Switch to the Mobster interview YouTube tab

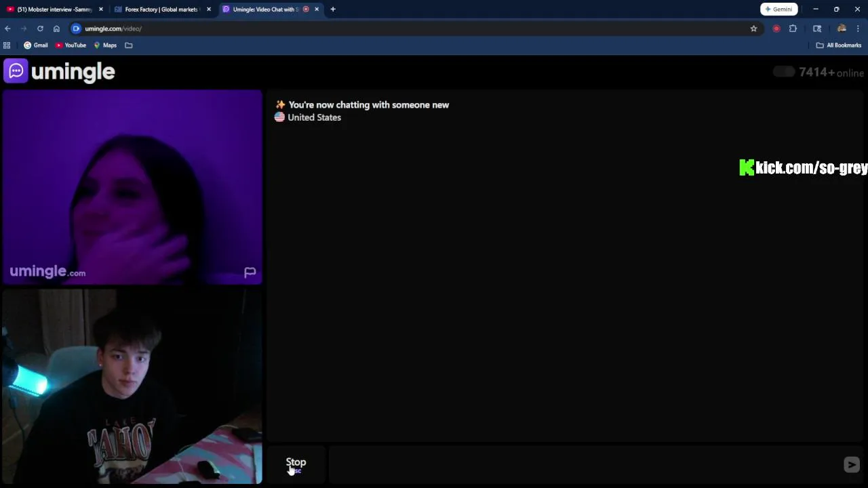tap(54, 9)
